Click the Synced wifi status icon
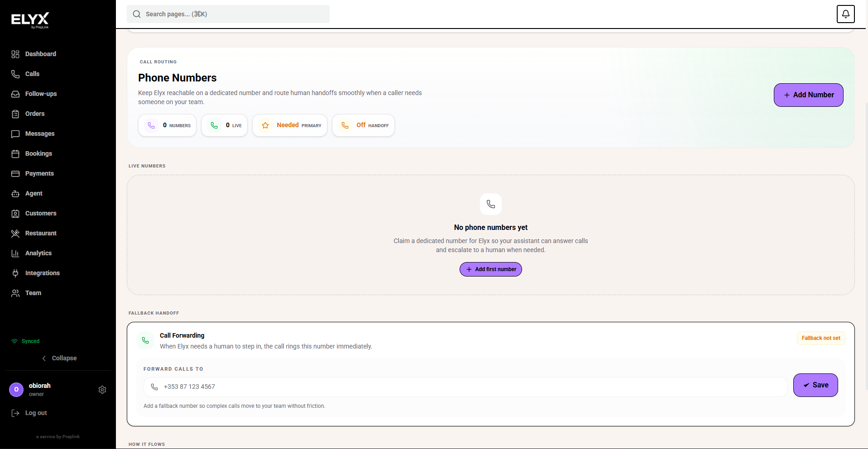 14,341
